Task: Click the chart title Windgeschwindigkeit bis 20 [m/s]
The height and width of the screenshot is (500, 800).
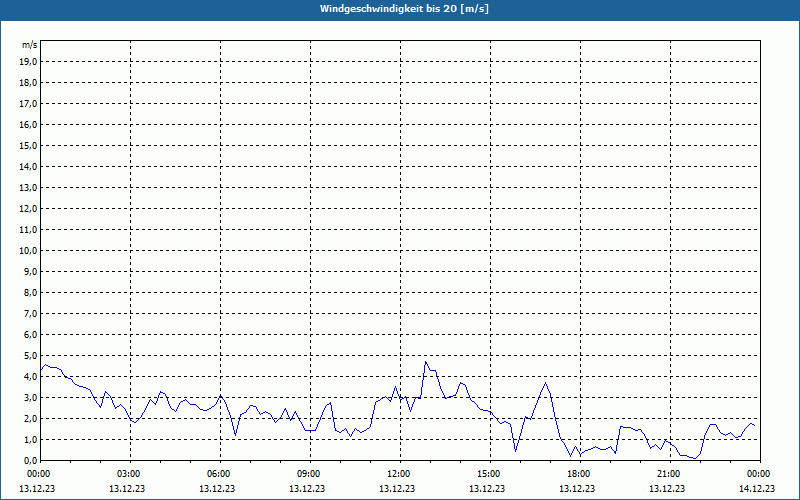Action: (404, 9)
